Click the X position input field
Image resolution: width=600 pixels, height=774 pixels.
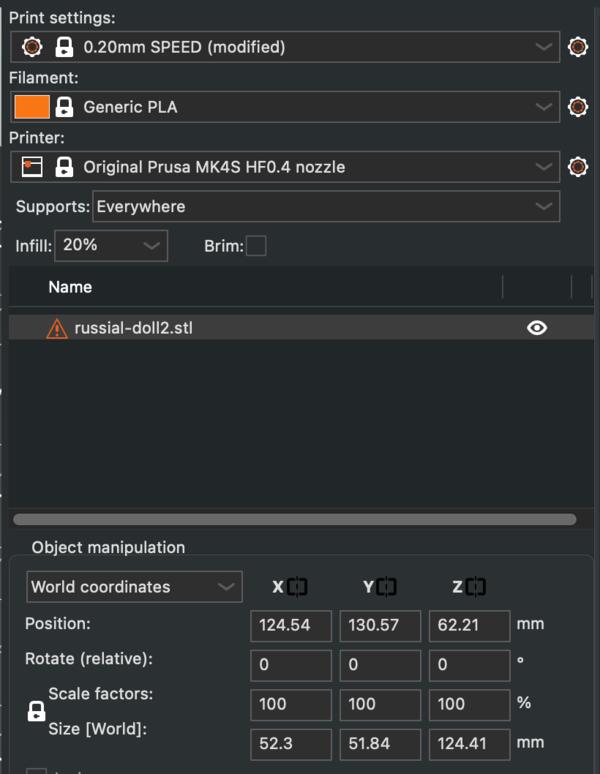[x=291, y=626]
